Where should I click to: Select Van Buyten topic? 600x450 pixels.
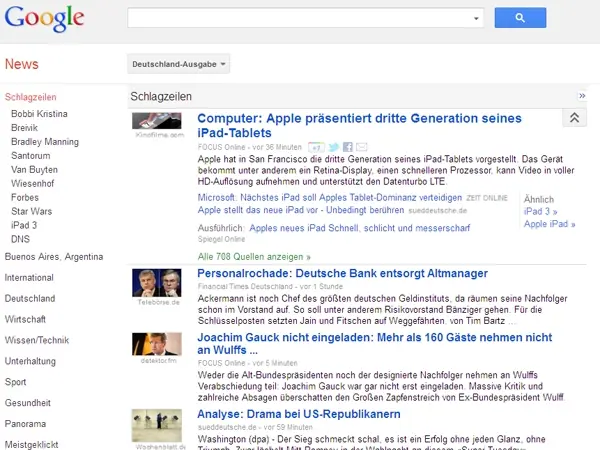point(34,170)
